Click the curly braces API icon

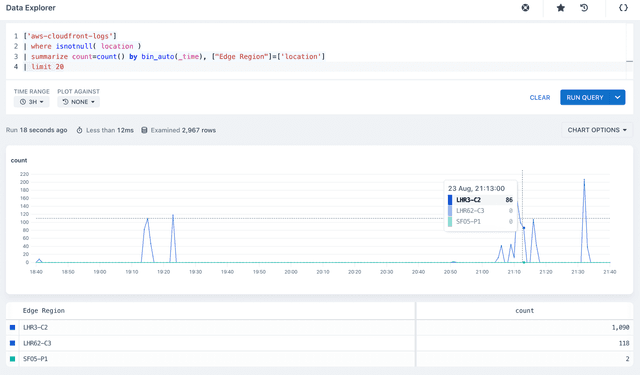click(x=623, y=8)
